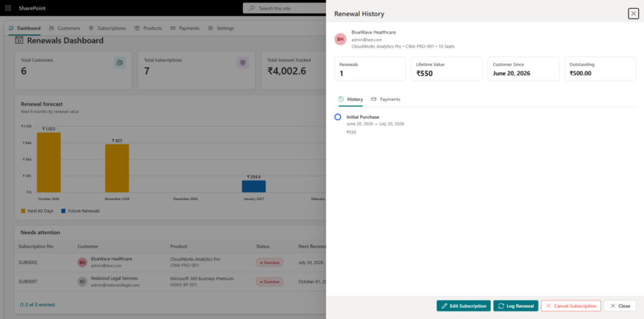
Task: Click the RS avatar for Redwood Legal
Action: pos(82,282)
